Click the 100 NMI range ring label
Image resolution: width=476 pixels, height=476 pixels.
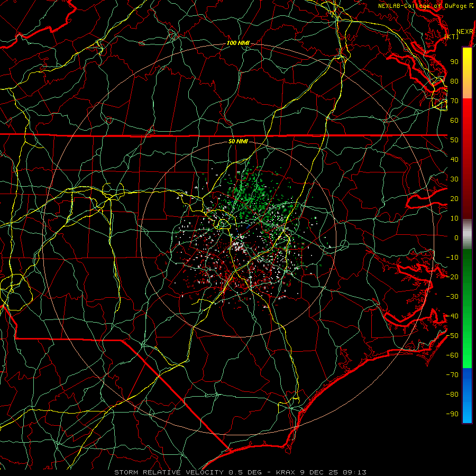(238, 43)
